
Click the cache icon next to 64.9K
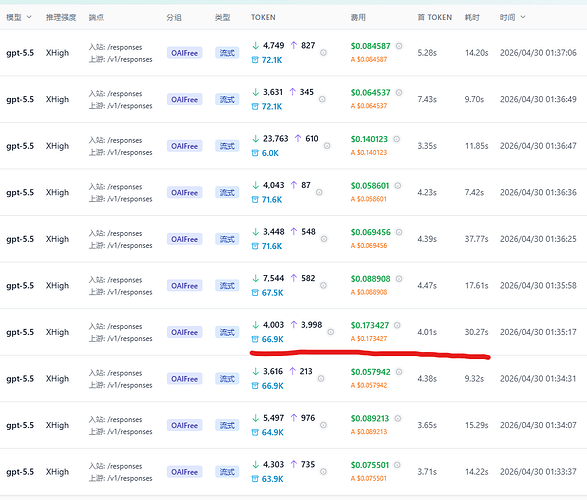tap(255, 432)
